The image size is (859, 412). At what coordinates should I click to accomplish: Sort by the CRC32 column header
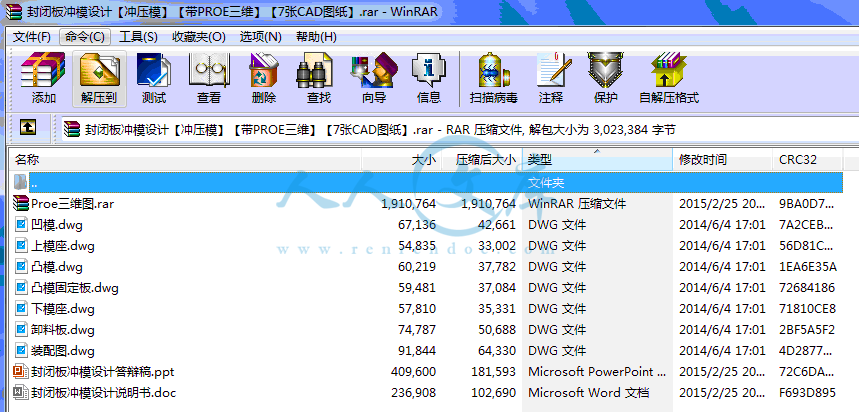(807, 159)
